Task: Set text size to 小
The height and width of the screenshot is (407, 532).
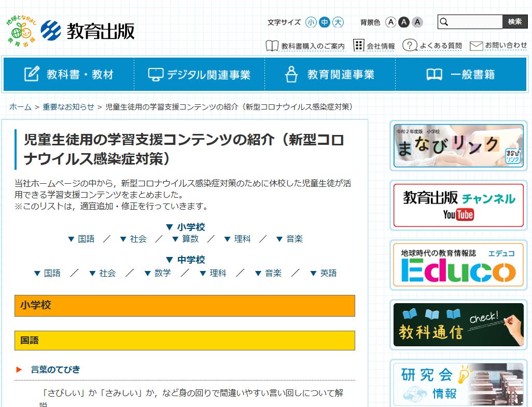Action: [311, 22]
